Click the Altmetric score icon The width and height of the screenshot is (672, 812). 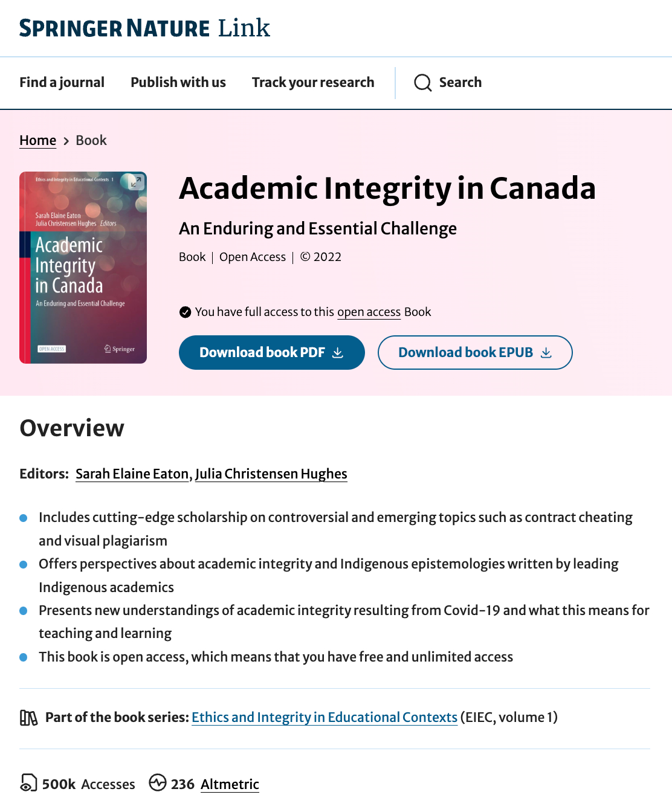(158, 783)
